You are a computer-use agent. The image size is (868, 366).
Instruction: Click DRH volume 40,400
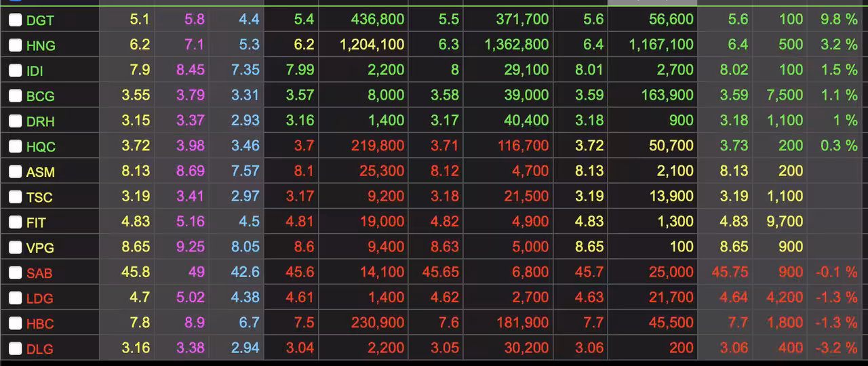[x=526, y=121]
